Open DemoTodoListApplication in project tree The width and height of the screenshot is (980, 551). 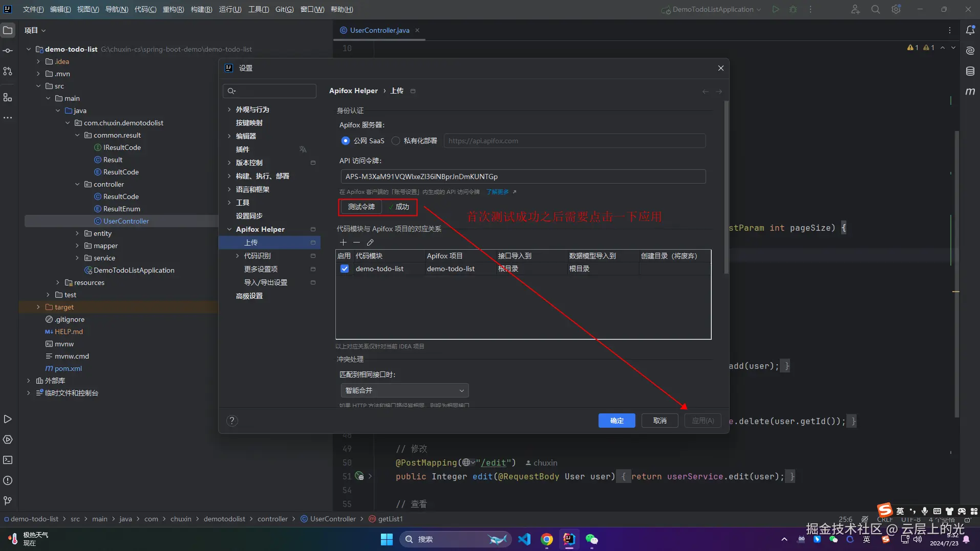click(x=134, y=270)
